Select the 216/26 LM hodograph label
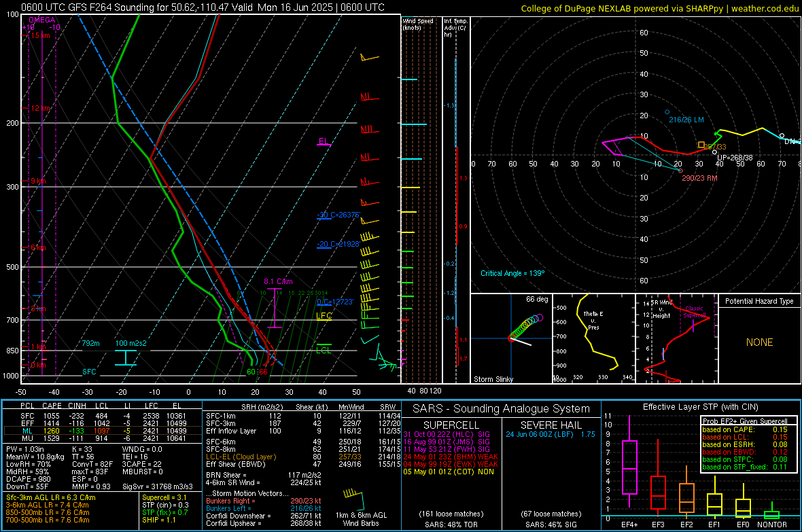 coord(686,120)
